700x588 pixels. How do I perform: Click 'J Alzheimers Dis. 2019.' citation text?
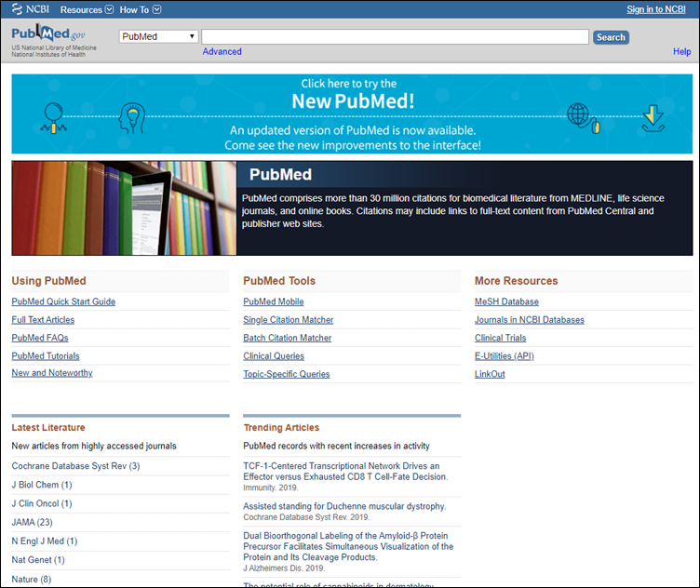284,568
